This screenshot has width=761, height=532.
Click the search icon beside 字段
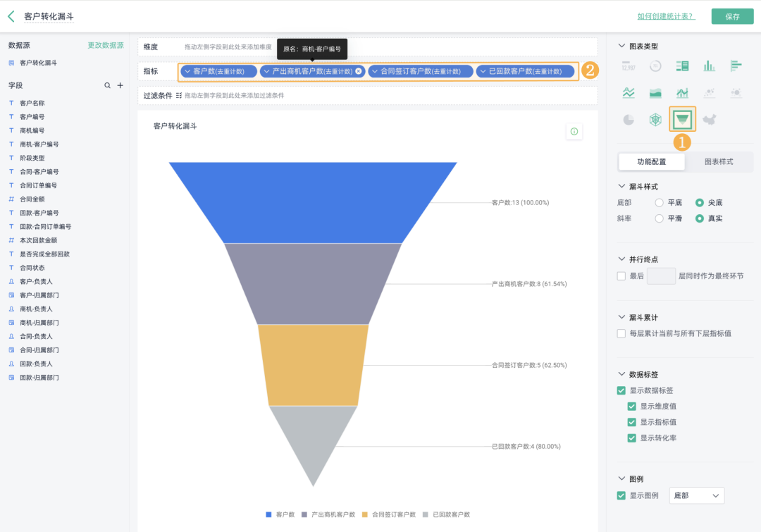[108, 85]
